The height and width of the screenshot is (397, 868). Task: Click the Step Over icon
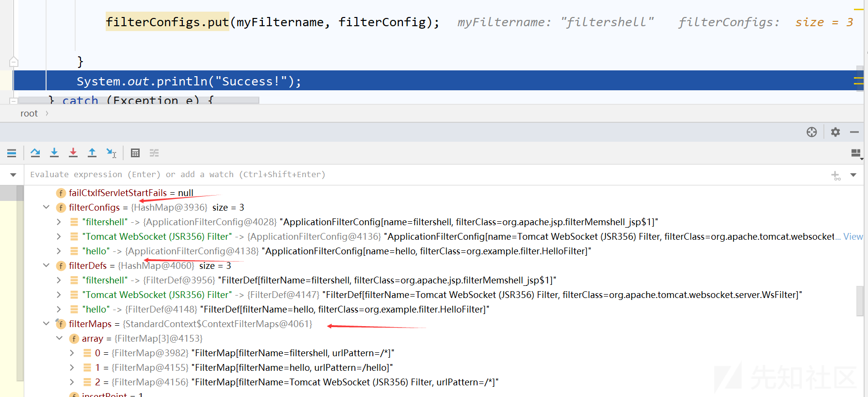pyautogui.click(x=35, y=153)
